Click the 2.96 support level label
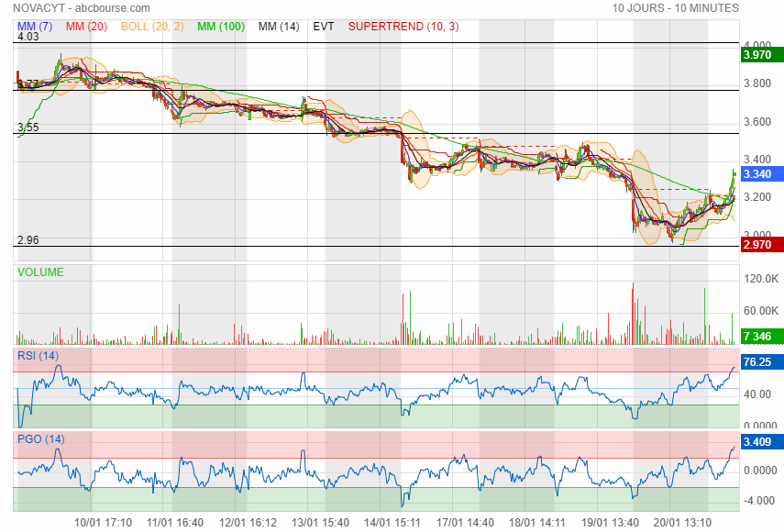Viewport: 784px width, 532px height. pyautogui.click(x=28, y=240)
